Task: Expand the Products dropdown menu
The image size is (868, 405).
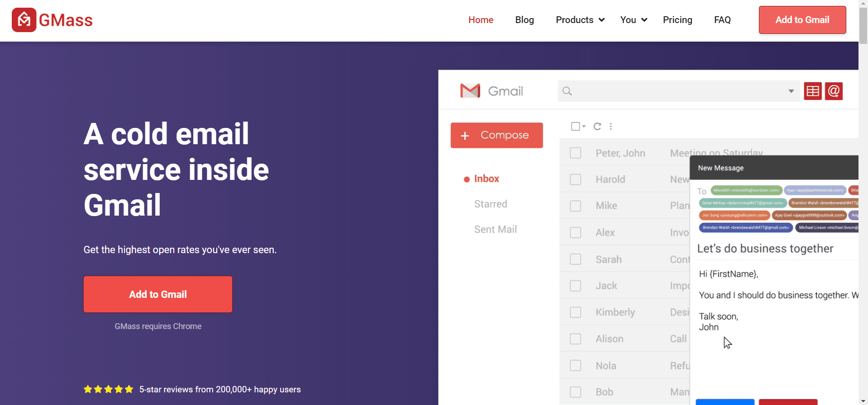Action: pyautogui.click(x=580, y=20)
